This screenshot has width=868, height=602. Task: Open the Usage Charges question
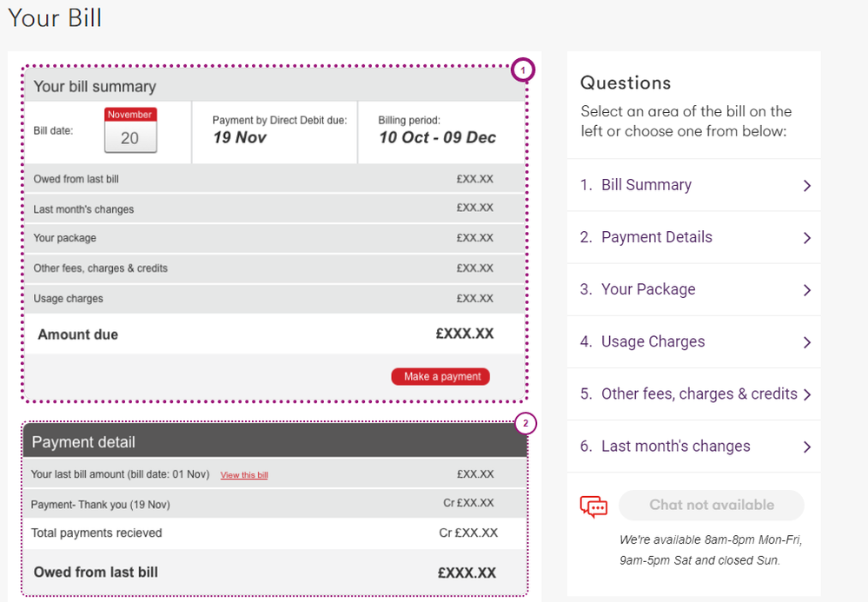point(694,342)
